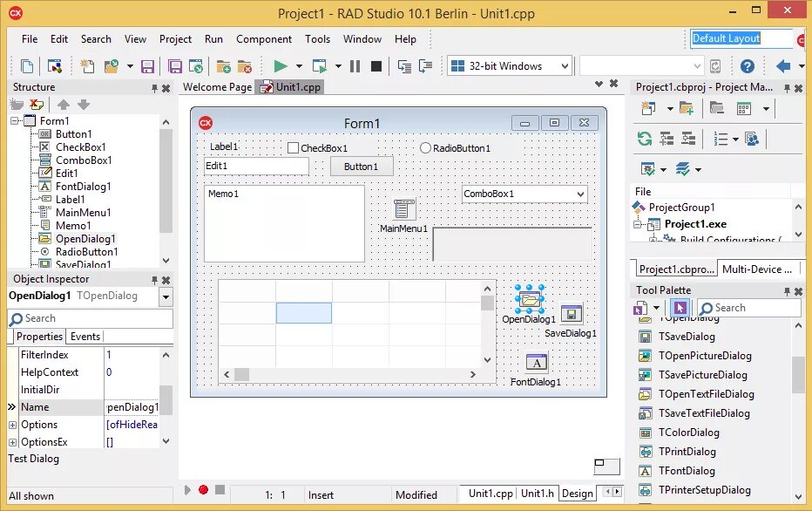Click the red Record Macro button
812x511 pixels.
tap(204, 490)
